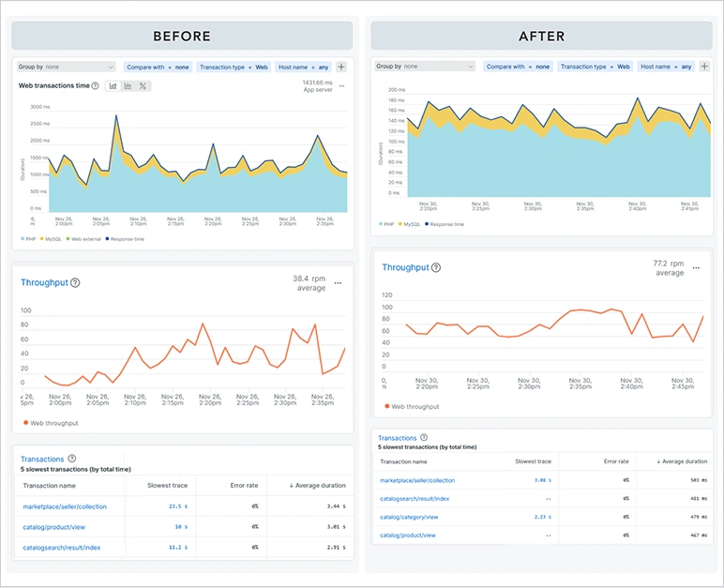Click help icon next to Web transactions time
The height and width of the screenshot is (588, 724).
pyautogui.click(x=95, y=86)
